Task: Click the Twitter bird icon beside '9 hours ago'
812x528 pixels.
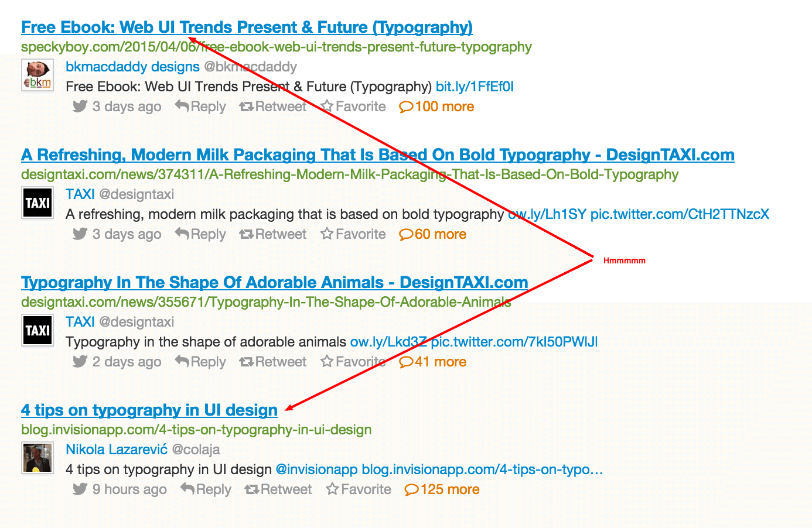Action: (x=80, y=489)
